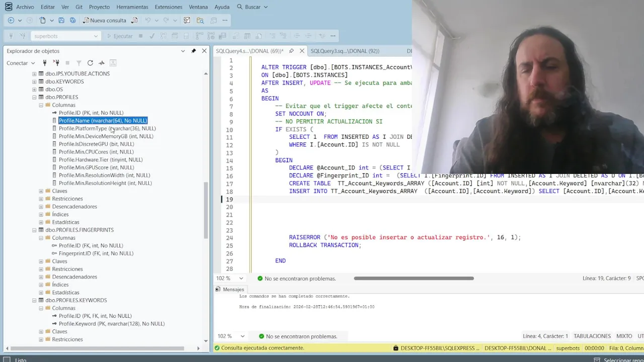The image size is (644, 362).
Task: Open SQL editor toolbar overflow ellipsis
Action: [333, 36]
